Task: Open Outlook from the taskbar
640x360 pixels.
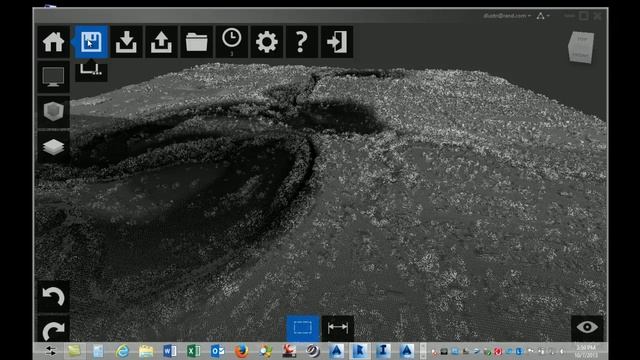Action: pos(217,351)
